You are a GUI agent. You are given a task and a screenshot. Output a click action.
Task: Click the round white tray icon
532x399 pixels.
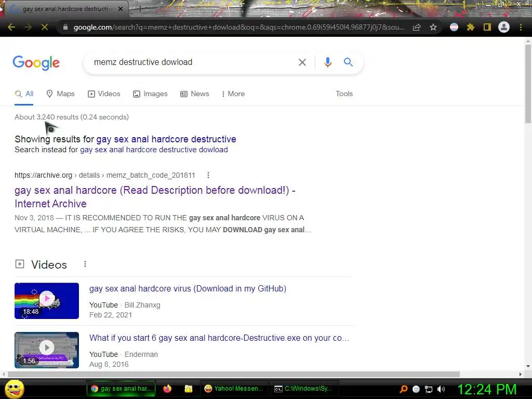coord(416,389)
